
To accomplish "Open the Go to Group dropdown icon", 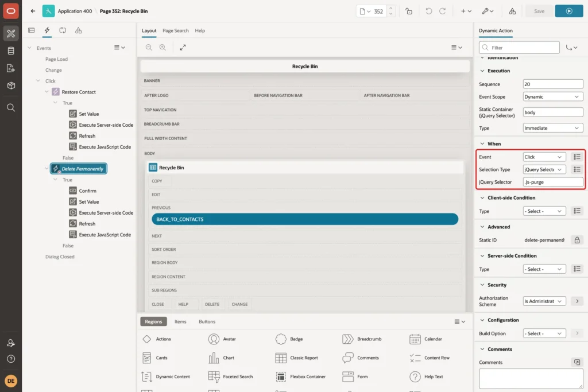I will click(x=572, y=48).
